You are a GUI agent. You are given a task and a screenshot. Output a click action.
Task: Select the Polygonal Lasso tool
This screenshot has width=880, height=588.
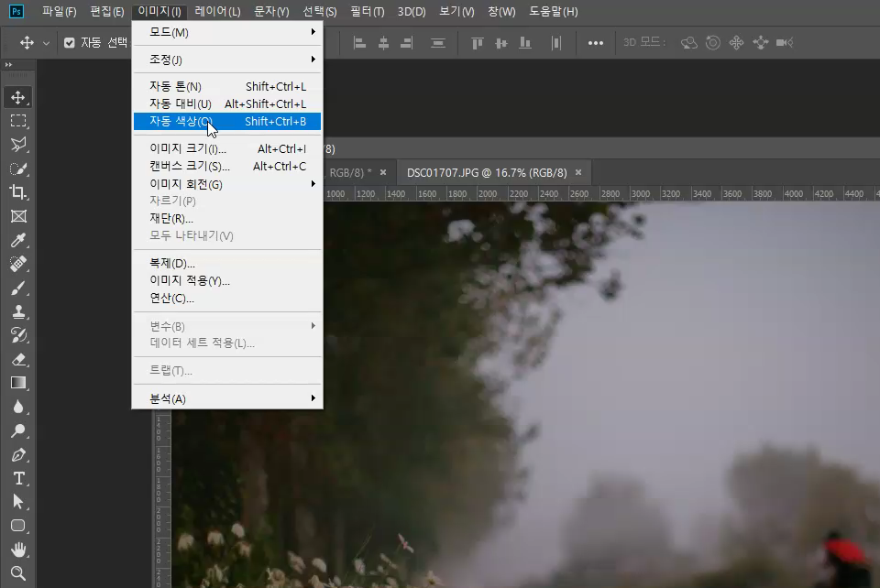18,145
